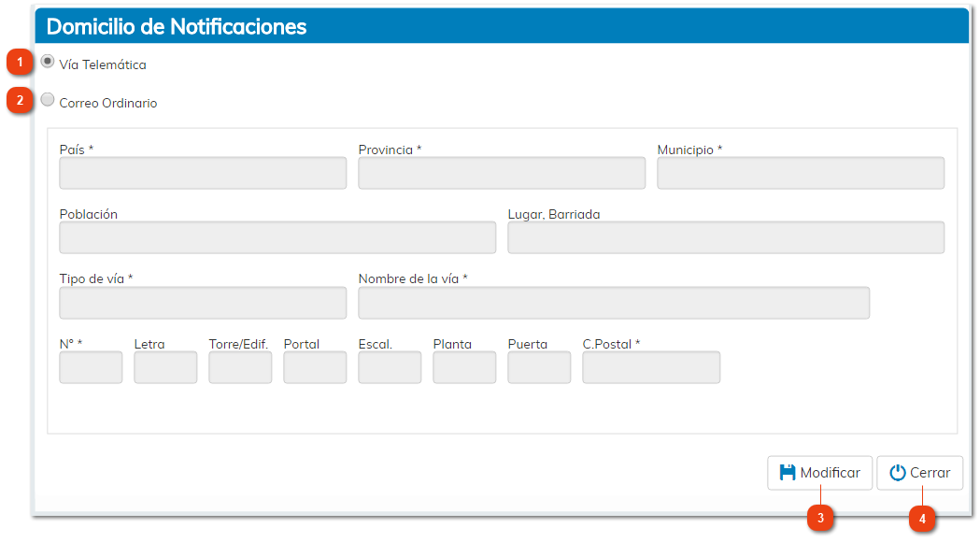The width and height of the screenshot is (980, 542).
Task: Click the Nombre de la vía field
Action: tap(613, 303)
